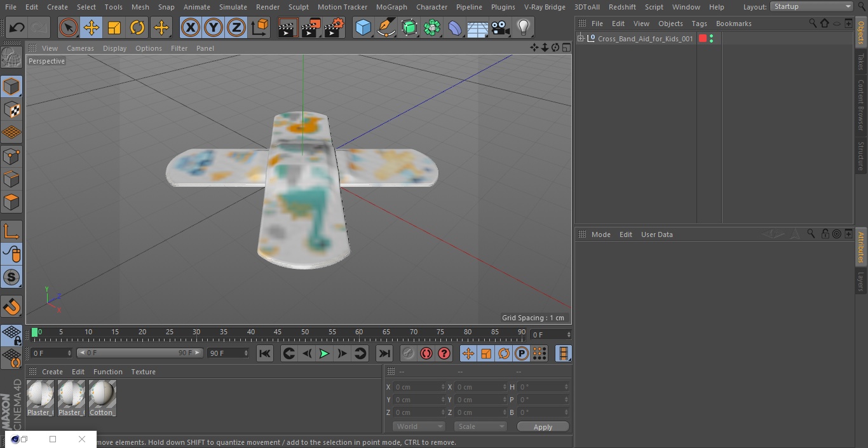
Task: Open the V-Ray Bridge menu
Action: pos(545,7)
